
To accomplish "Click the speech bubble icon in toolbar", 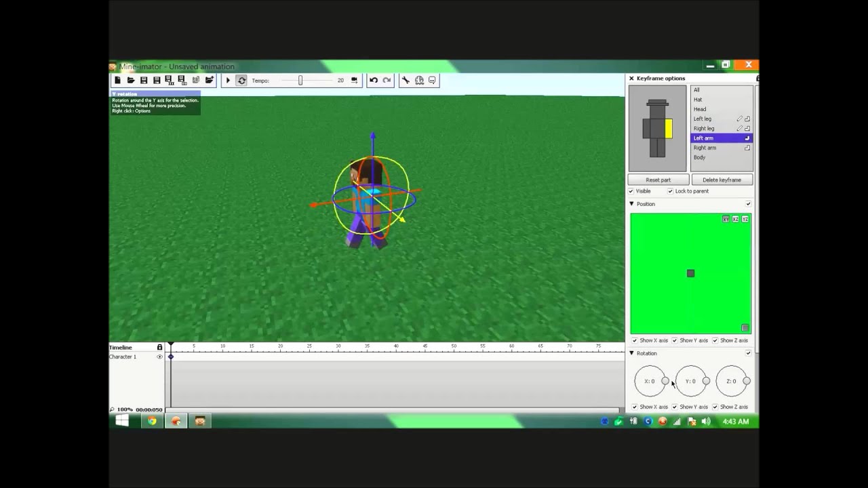I will point(432,80).
